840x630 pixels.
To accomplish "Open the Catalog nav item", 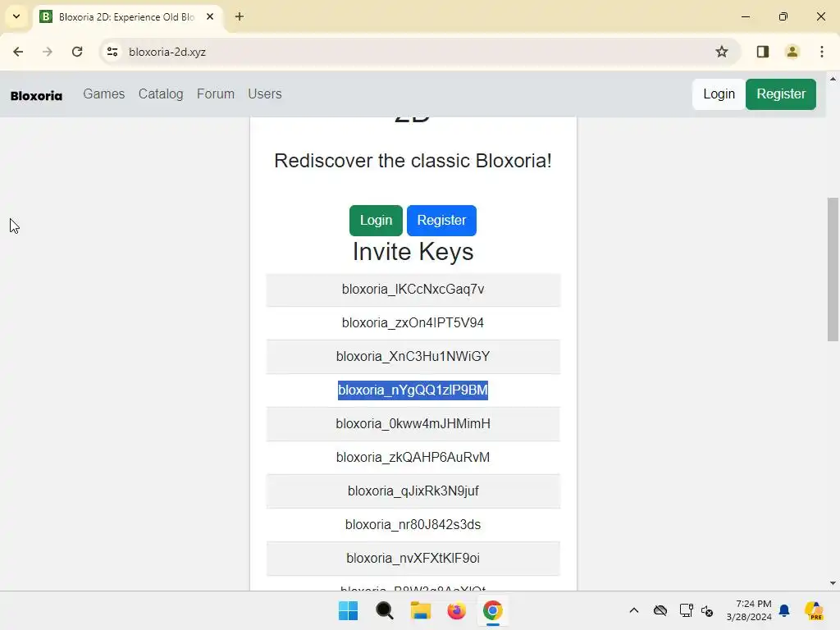I will 161,94.
